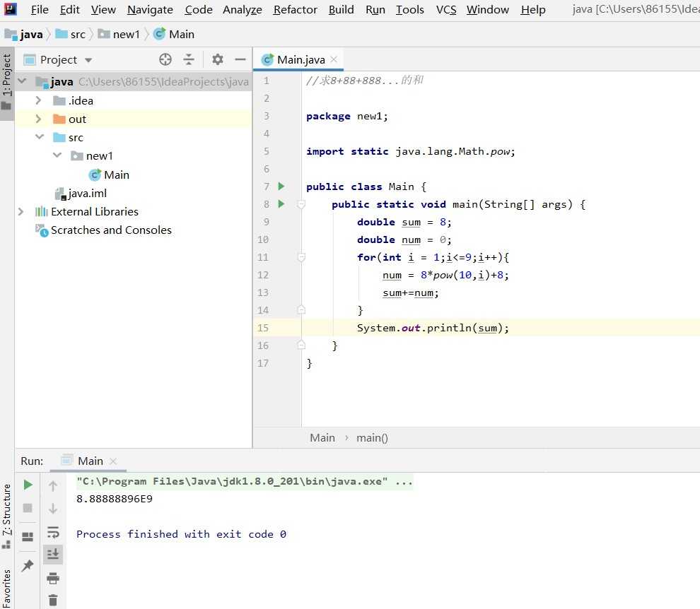
Task: Clear console with the trash icon
Action: [53, 601]
